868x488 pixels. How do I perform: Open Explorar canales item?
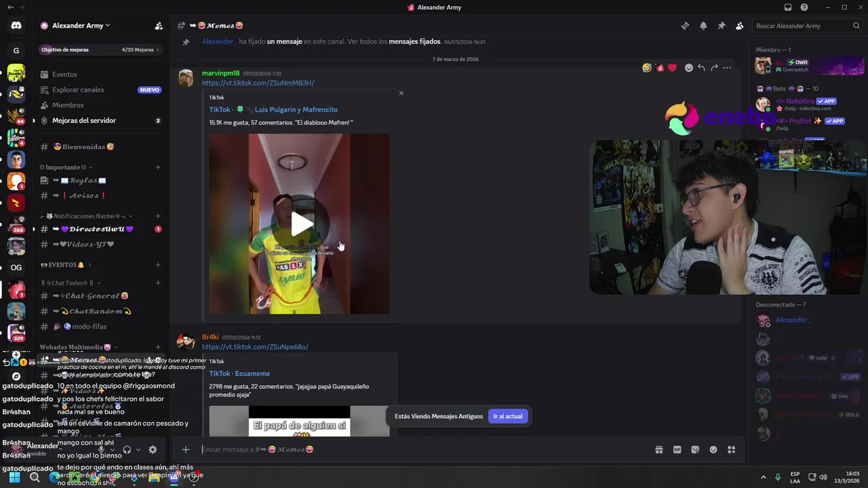pyautogui.click(x=101, y=89)
